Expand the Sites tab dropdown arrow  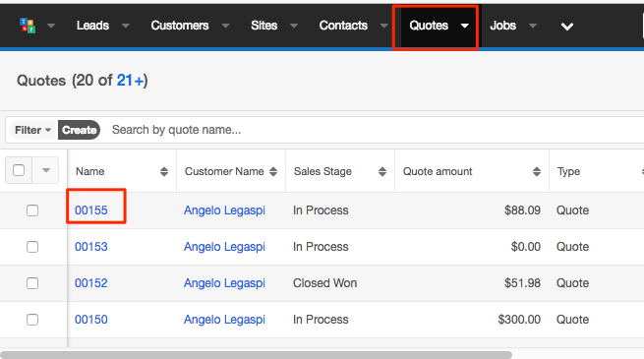point(294,26)
